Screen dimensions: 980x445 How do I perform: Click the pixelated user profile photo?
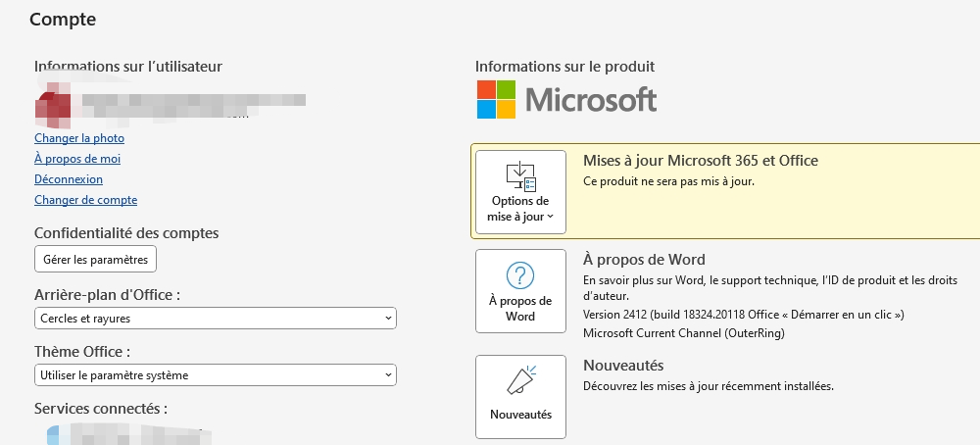coord(53,108)
